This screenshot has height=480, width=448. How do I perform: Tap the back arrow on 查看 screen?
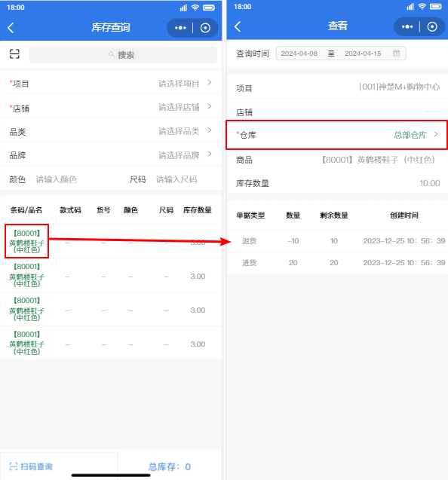[x=238, y=26]
